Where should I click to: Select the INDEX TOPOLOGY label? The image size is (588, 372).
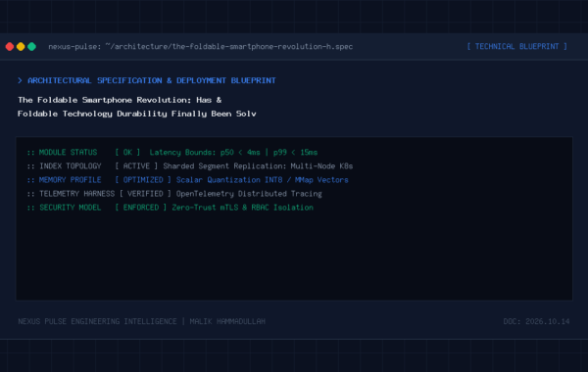tap(71, 166)
